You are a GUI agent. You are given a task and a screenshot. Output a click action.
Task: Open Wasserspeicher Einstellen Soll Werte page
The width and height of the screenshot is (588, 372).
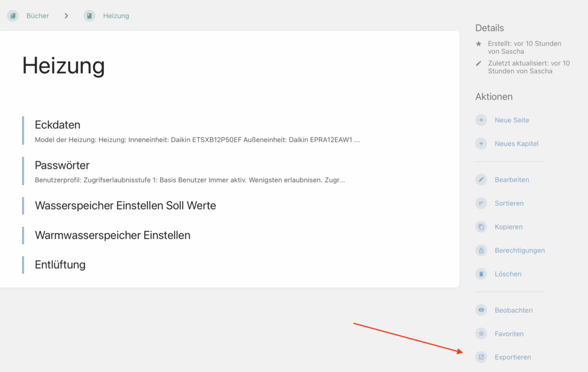[x=125, y=205]
